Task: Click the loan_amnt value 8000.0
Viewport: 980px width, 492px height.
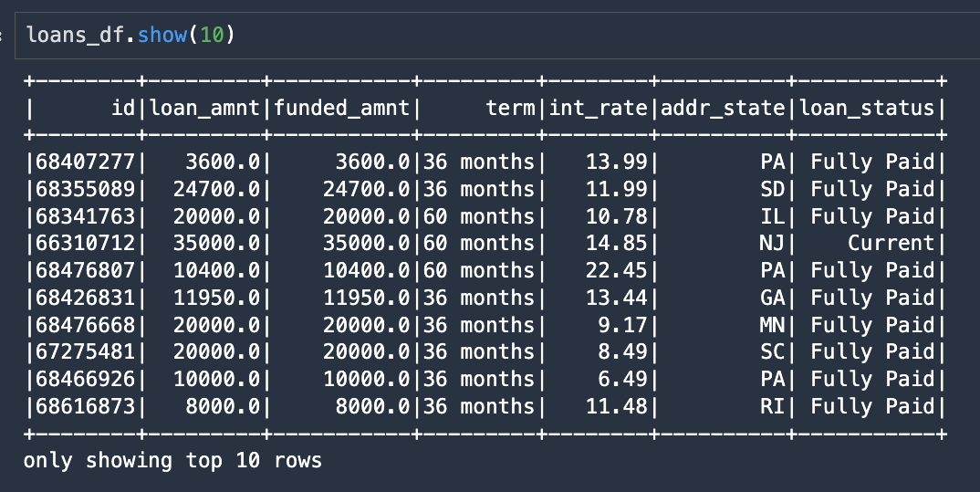Action: pos(223,405)
